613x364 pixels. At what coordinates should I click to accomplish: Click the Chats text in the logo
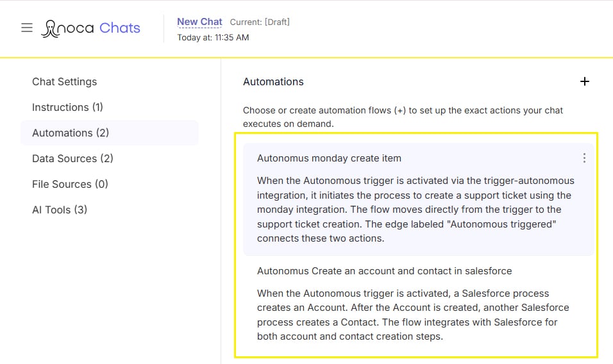point(120,28)
